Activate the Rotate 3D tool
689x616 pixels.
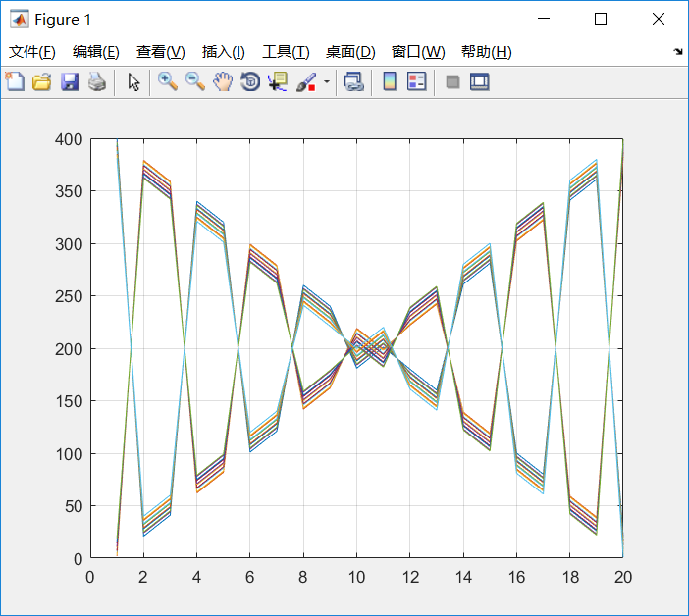(x=250, y=82)
